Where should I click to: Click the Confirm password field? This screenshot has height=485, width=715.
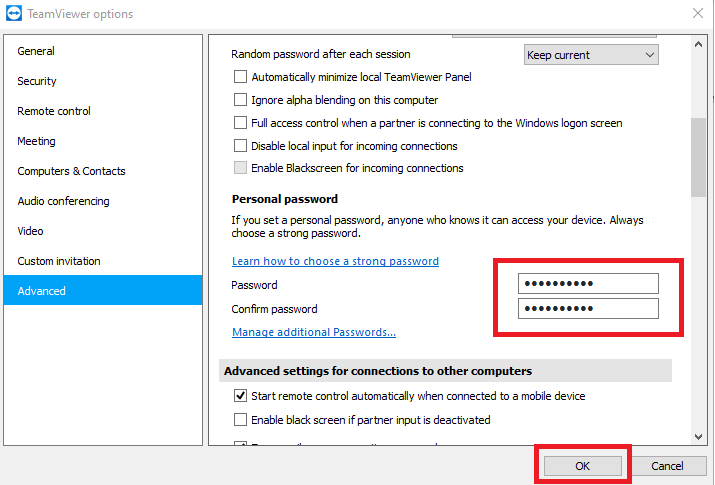coord(588,309)
